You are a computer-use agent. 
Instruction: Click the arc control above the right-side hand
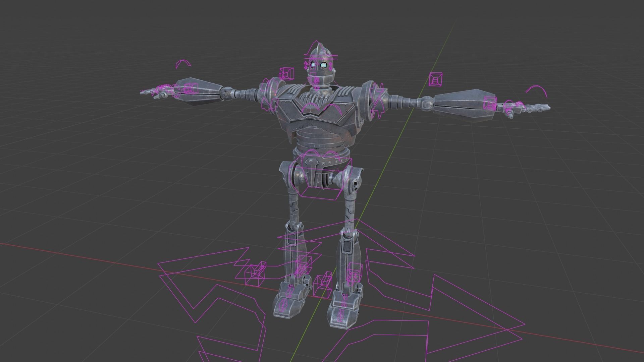click(536, 91)
